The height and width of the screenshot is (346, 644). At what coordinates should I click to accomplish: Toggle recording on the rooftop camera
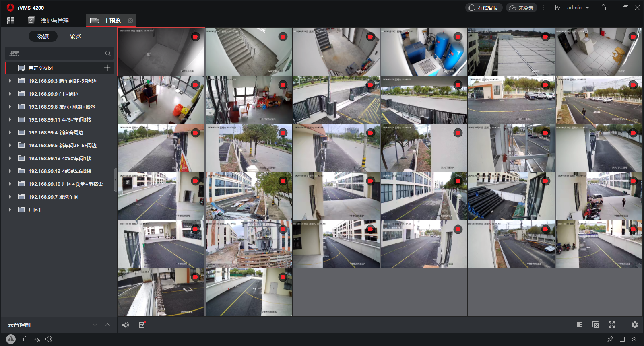point(545,37)
